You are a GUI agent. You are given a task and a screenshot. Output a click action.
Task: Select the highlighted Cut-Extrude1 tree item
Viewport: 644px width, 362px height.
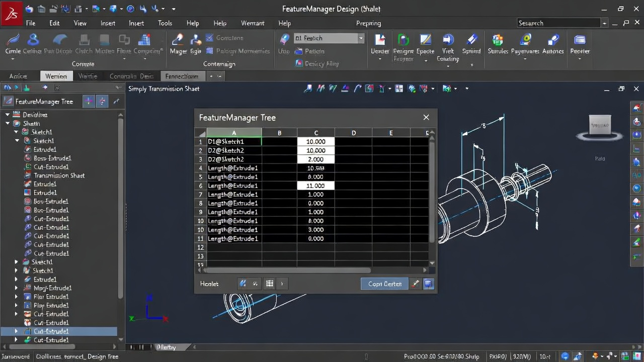51,331
